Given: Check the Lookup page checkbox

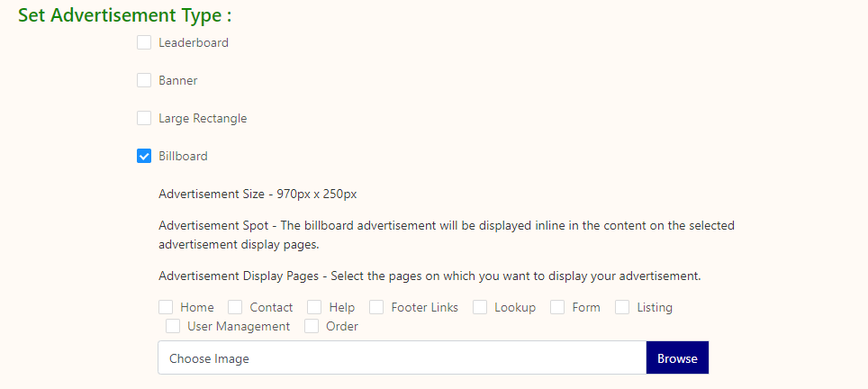Looking at the screenshot, I should pyautogui.click(x=480, y=307).
